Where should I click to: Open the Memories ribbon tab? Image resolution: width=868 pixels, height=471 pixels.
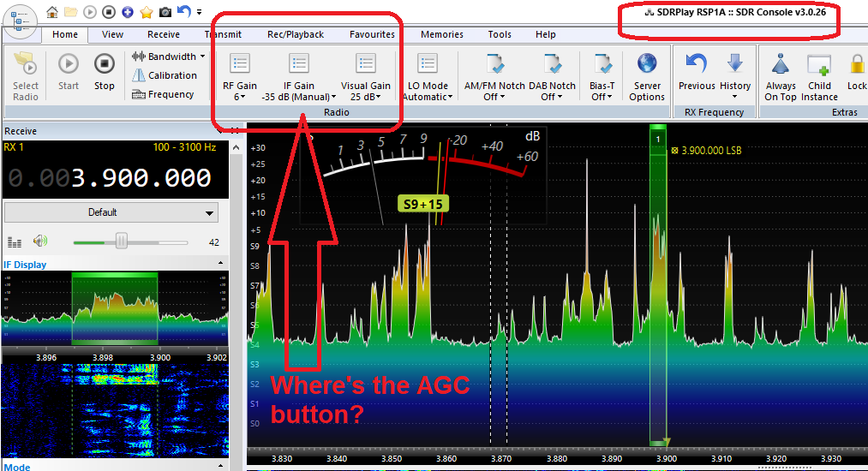click(442, 34)
